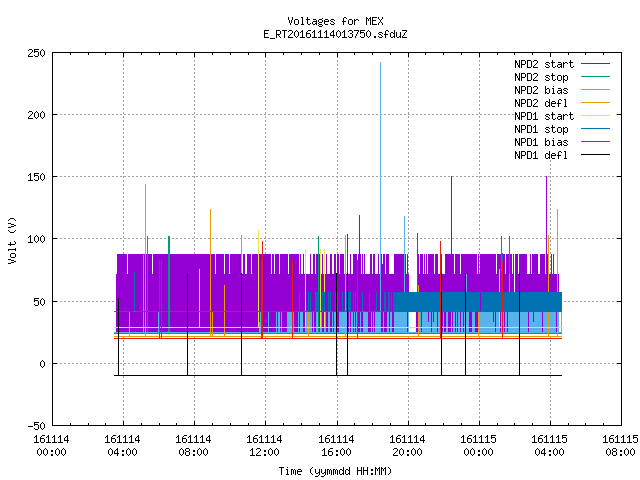Click the 200 y-axis tick label
640x480 pixels.
tap(36, 116)
